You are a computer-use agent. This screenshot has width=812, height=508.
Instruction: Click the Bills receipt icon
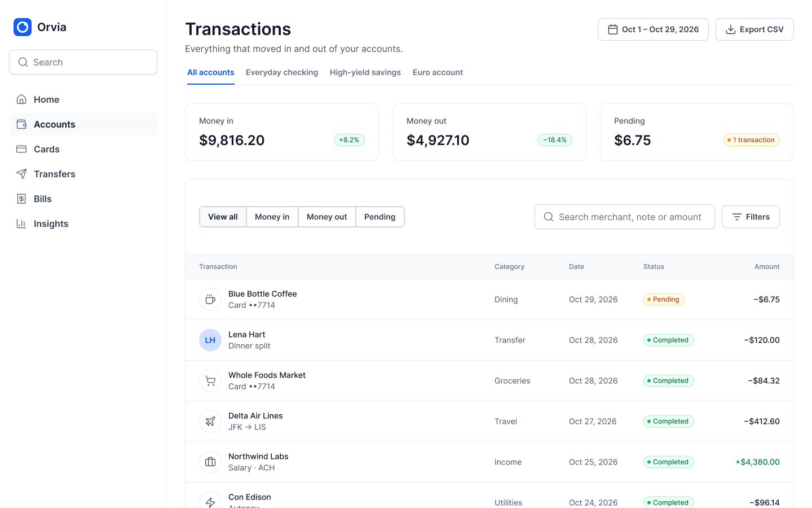tap(21, 199)
